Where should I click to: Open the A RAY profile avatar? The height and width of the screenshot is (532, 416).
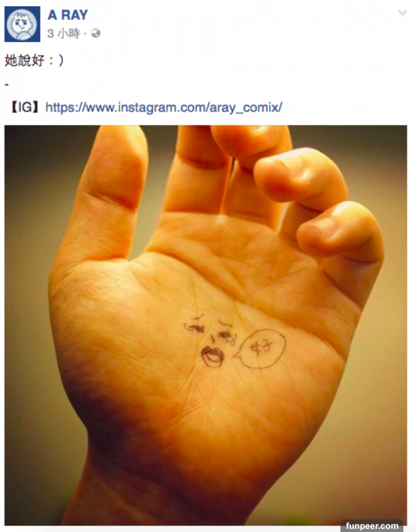point(23,24)
